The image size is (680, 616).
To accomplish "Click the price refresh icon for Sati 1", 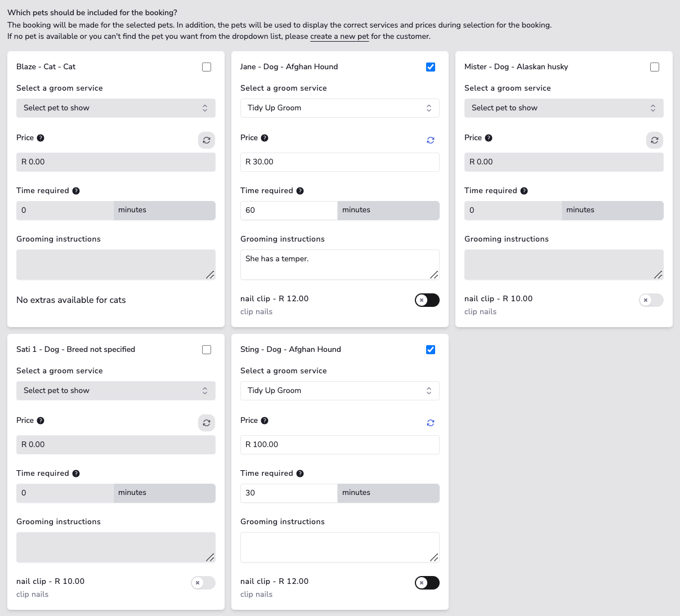I will [207, 423].
